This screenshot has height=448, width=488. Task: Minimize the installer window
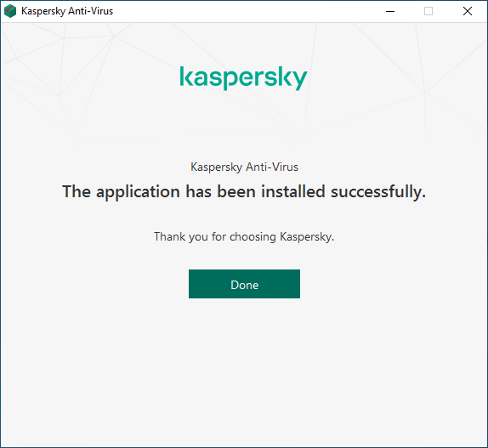click(390, 11)
